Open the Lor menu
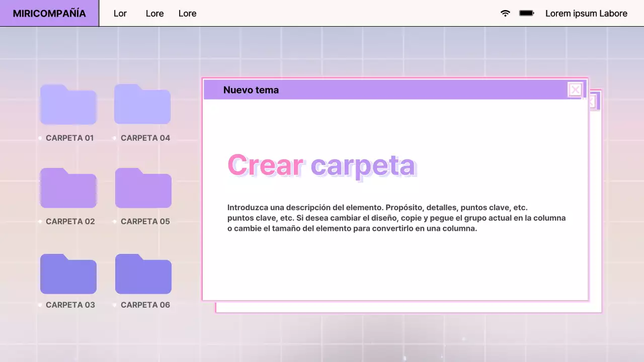644x362 pixels. (x=120, y=14)
